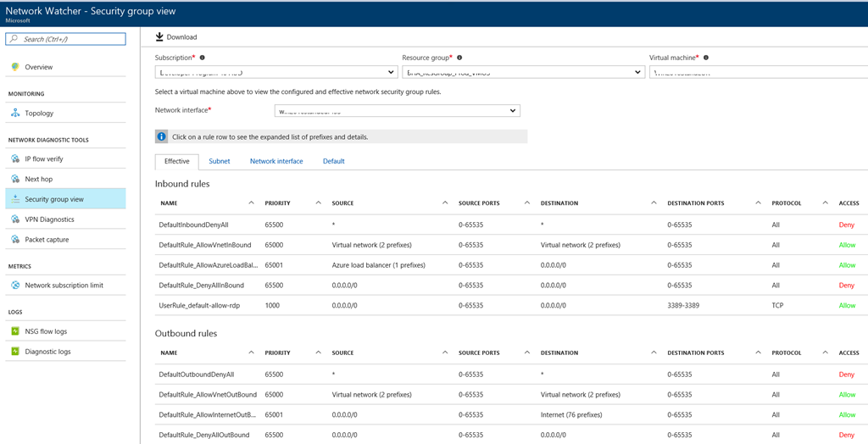The height and width of the screenshot is (444, 868).
Task: Click the Network subscription limit icon
Action: coord(15,286)
